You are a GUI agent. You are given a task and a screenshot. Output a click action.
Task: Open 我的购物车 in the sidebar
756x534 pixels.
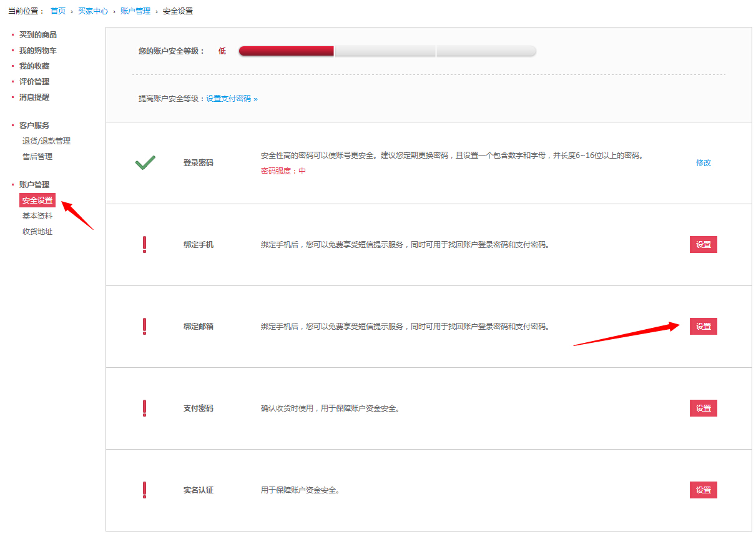38,51
